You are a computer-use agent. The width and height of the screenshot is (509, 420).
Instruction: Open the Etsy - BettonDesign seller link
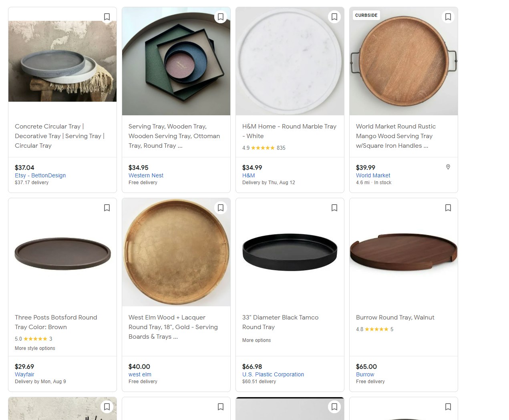click(x=40, y=175)
